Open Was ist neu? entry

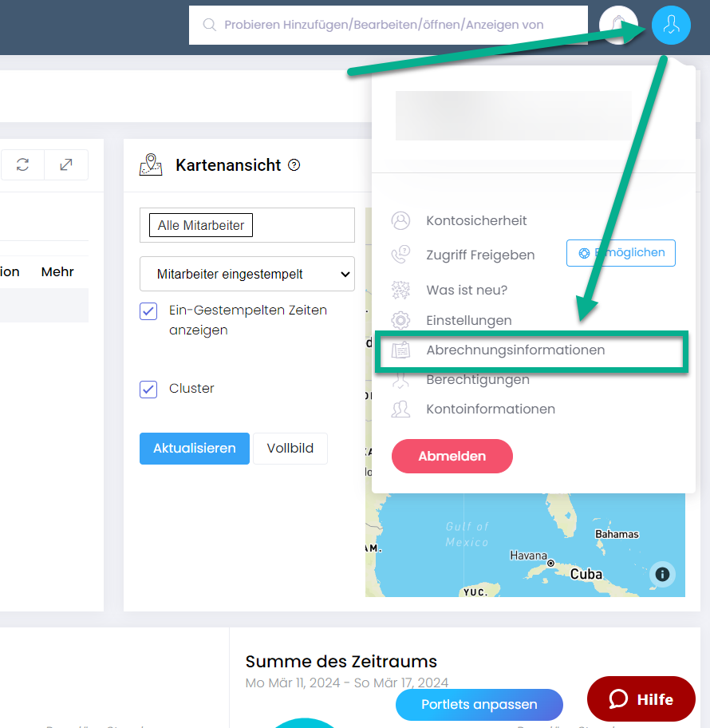click(467, 290)
